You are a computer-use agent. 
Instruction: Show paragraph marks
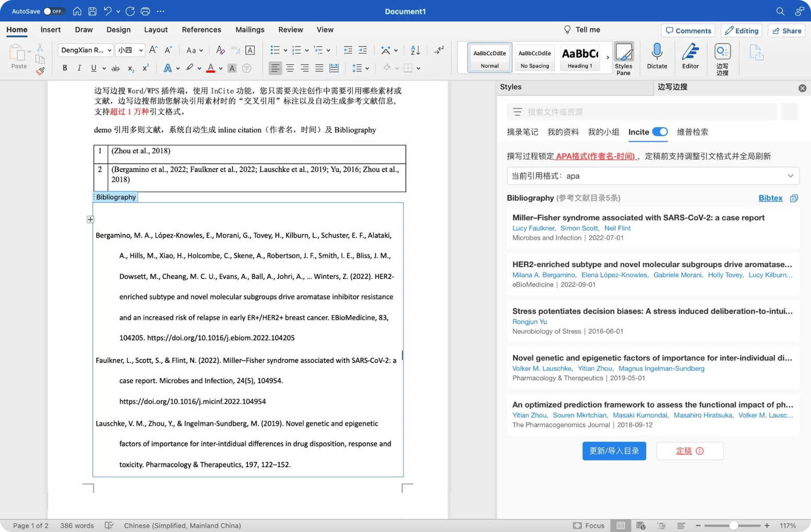tap(439, 50)
